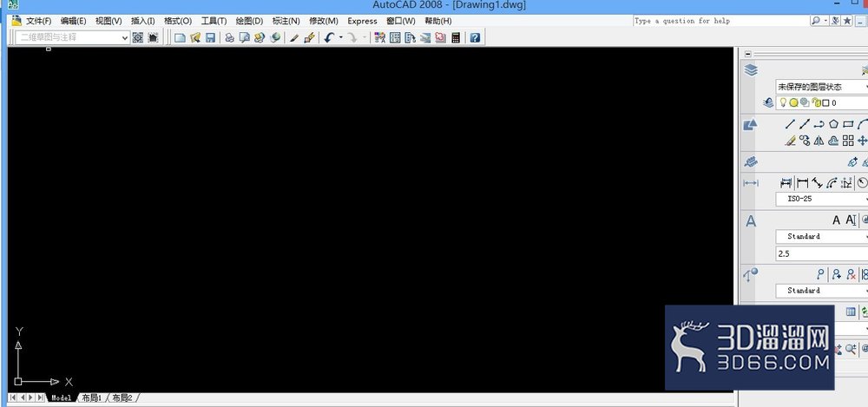Viewport: 868px width, 407px height.
Task: Open the 标注(N) menu
Action: (286, 21)
